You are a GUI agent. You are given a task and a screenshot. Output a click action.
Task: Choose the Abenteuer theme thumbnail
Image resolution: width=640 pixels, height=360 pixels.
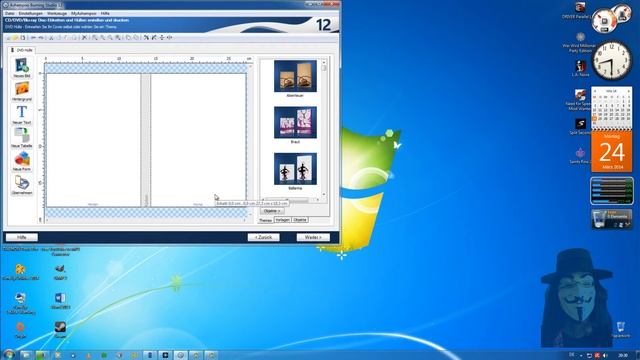(x=295, y=76)
